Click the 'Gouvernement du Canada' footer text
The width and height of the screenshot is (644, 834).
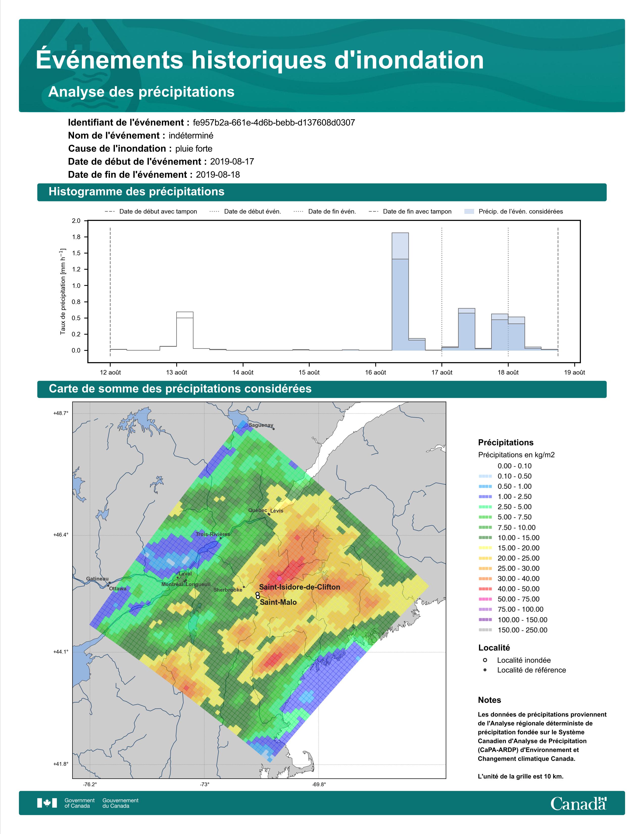pos(120,803)
